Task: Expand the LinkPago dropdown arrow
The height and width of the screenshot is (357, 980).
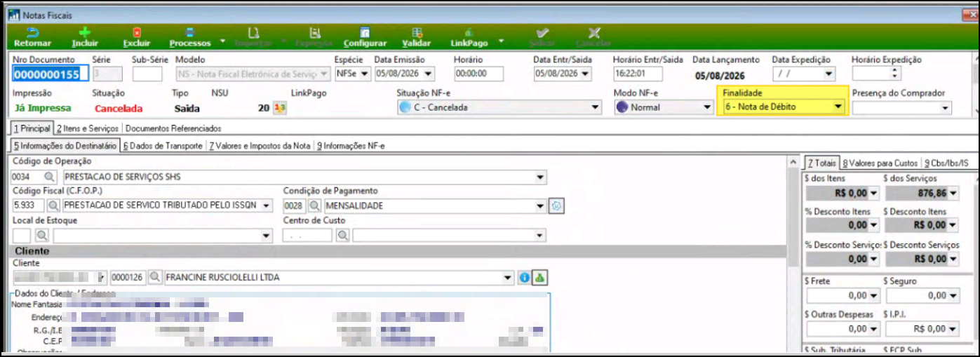Action: coord(501,41)
